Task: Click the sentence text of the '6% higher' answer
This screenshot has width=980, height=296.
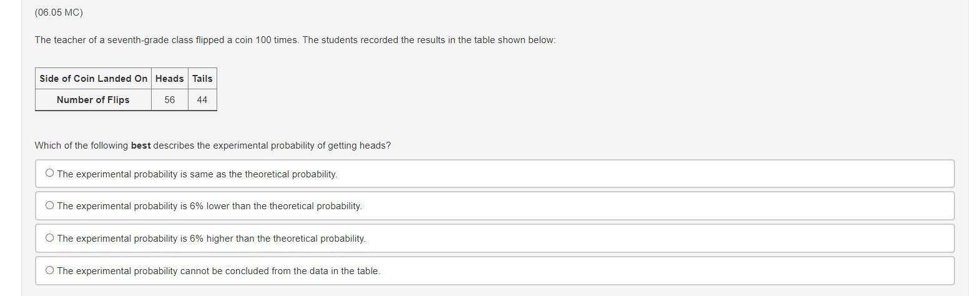Action: point(212,239)
